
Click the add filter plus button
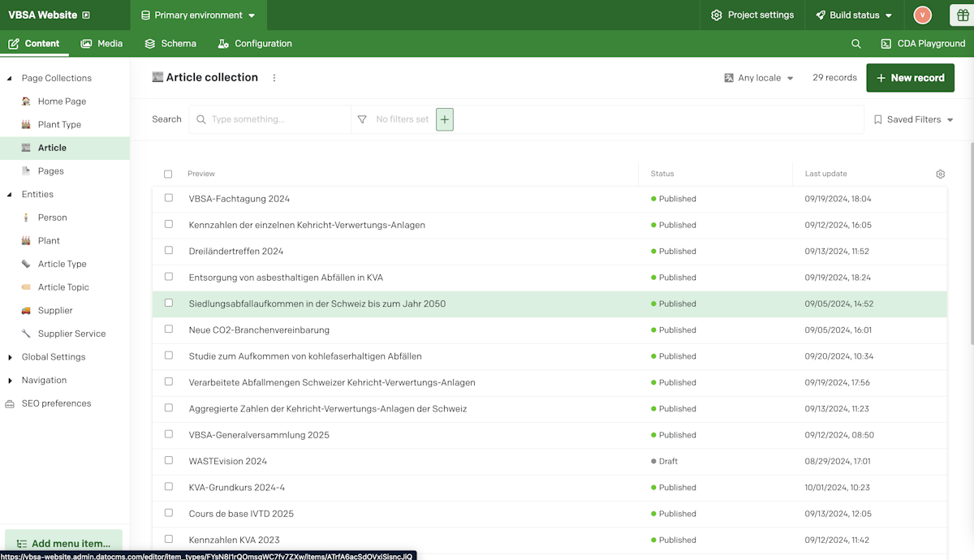click(x=445, y=119)
